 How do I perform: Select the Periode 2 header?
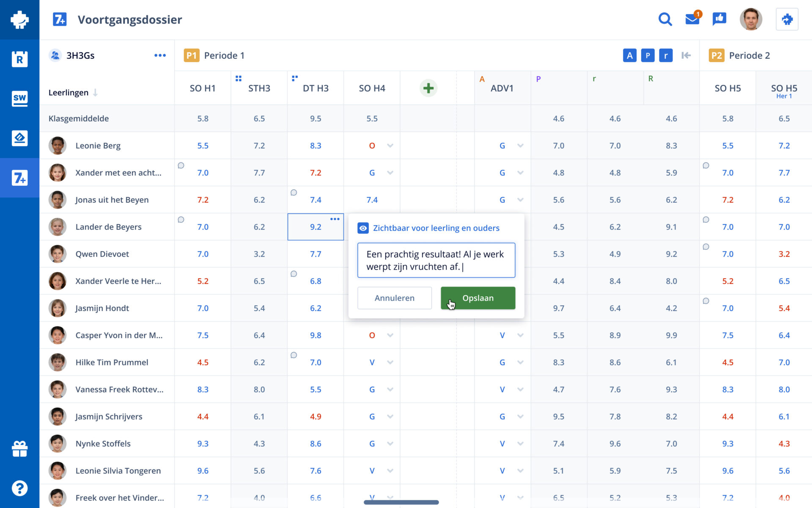[749, 55]
